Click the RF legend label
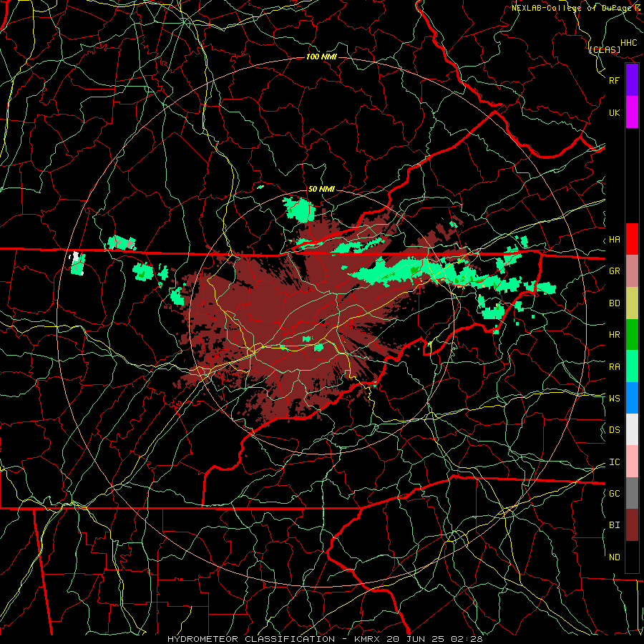 (x=615, y=80)
